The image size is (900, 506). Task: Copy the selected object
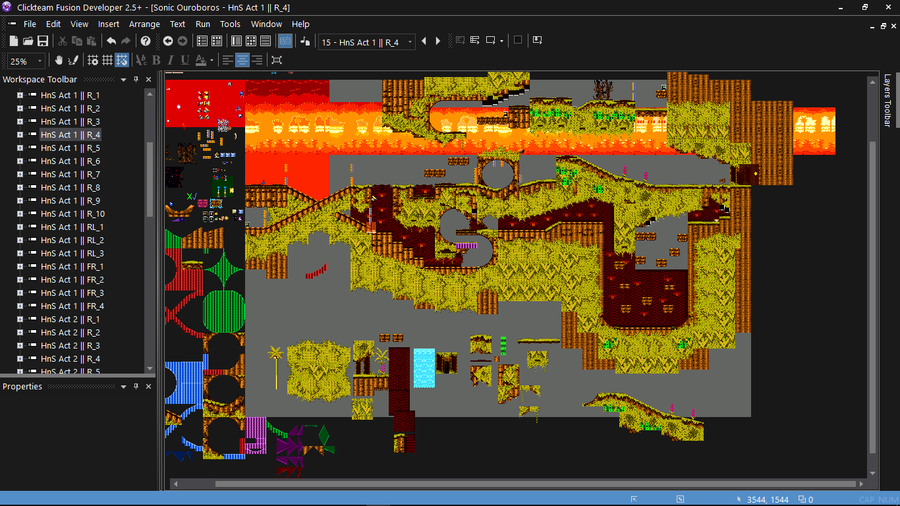[76, 41]
